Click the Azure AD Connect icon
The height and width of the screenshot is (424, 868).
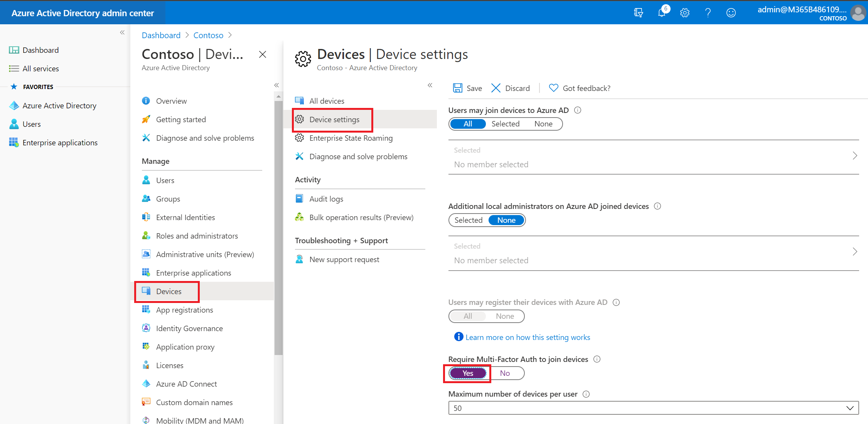click(x=146, y=384)
